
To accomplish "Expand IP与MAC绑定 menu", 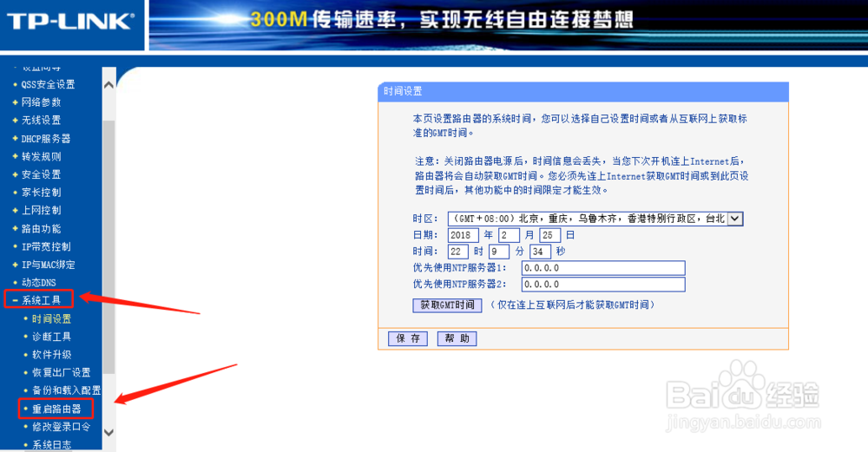I will coord(48,265).
